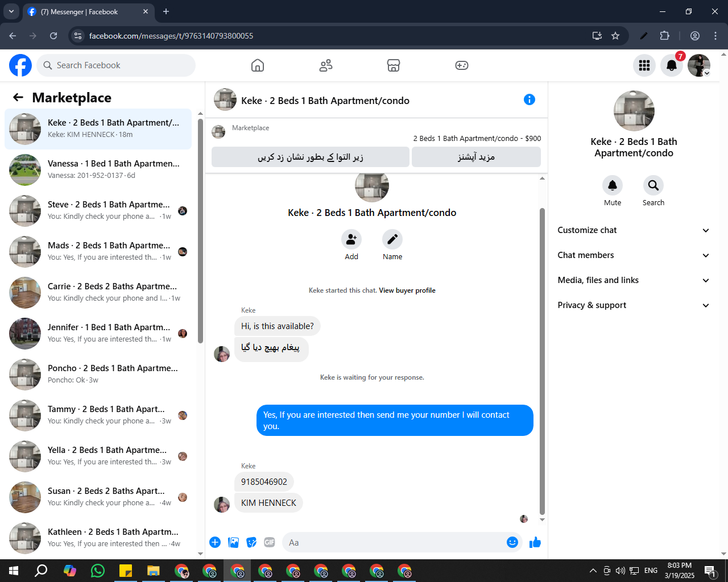Open File Explorer from the taskbar
The image size is (728, 582).
(x=154, y=571)
